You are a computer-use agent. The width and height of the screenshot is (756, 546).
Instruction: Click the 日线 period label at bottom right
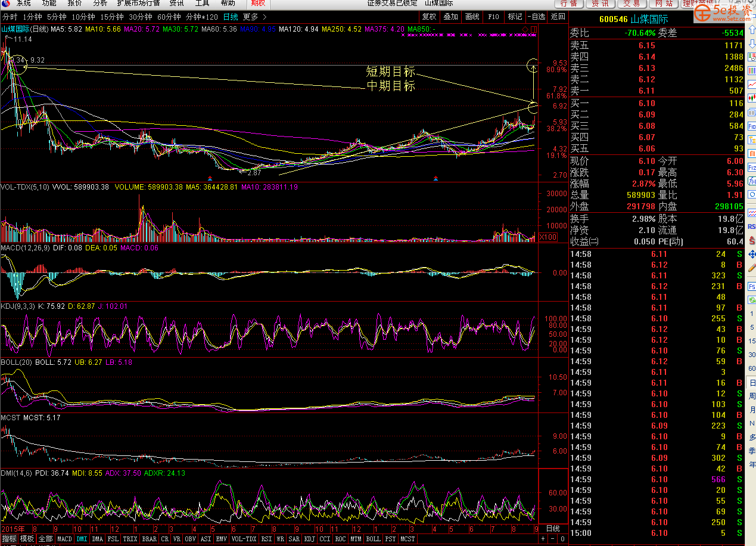[553, 528]
